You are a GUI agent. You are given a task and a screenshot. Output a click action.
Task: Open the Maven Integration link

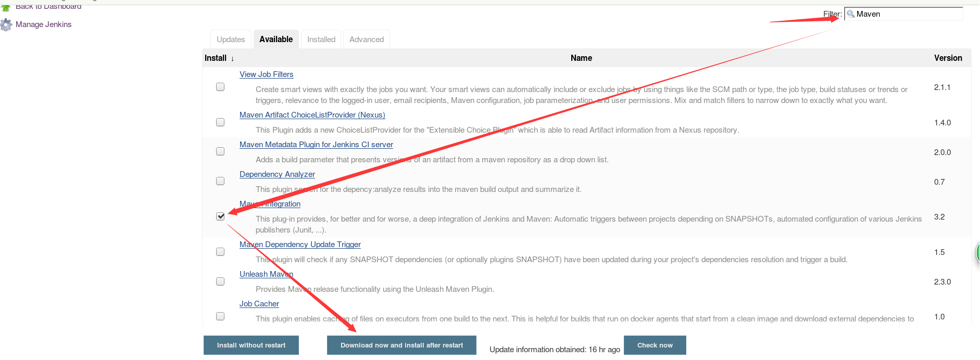click(270, 204)
